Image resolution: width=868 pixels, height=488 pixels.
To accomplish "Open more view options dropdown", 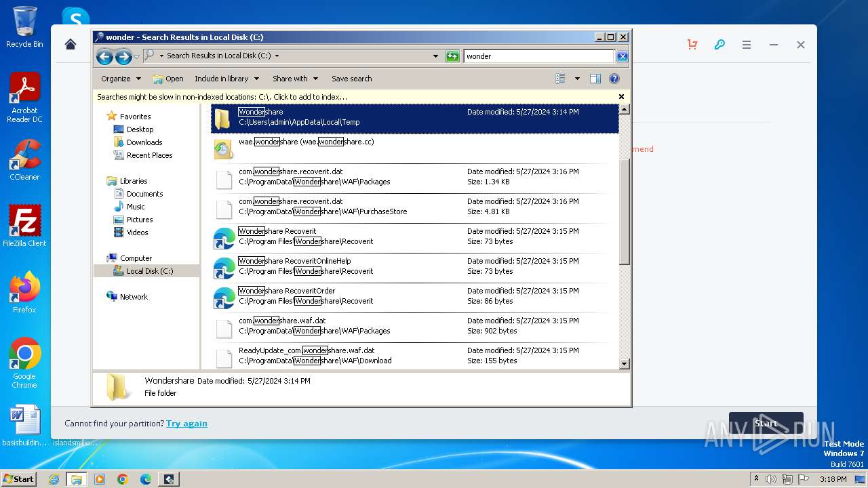I will pos(577,79).
